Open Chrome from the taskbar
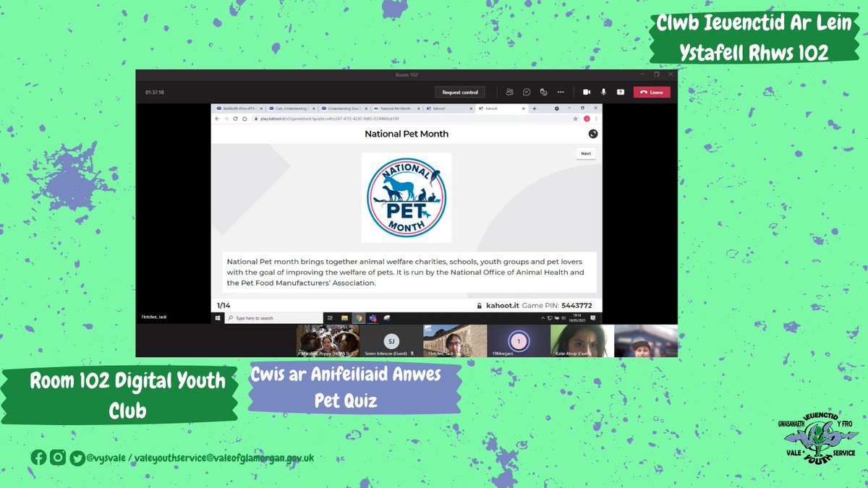868x488 pixels. (x=359, y=318)
